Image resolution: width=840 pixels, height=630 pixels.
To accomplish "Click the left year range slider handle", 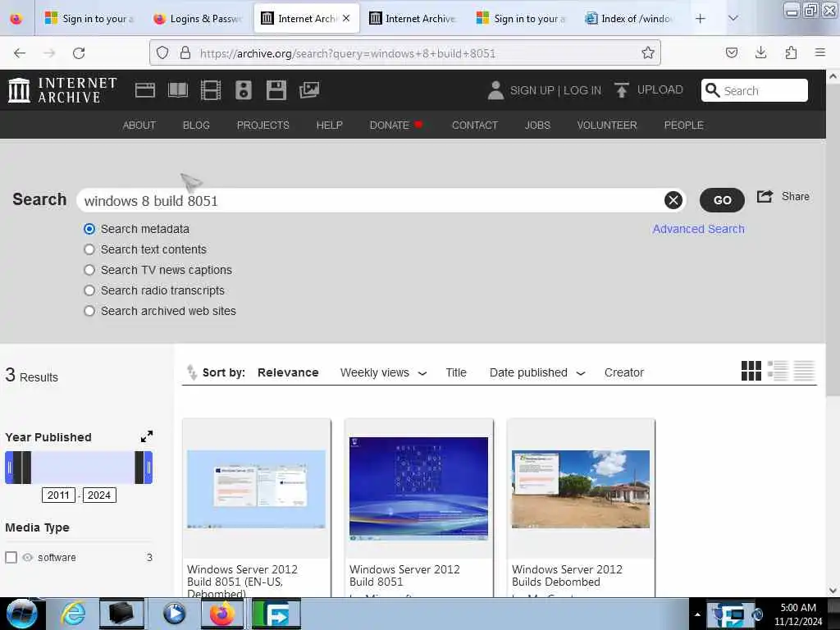I will click(10, 467).
